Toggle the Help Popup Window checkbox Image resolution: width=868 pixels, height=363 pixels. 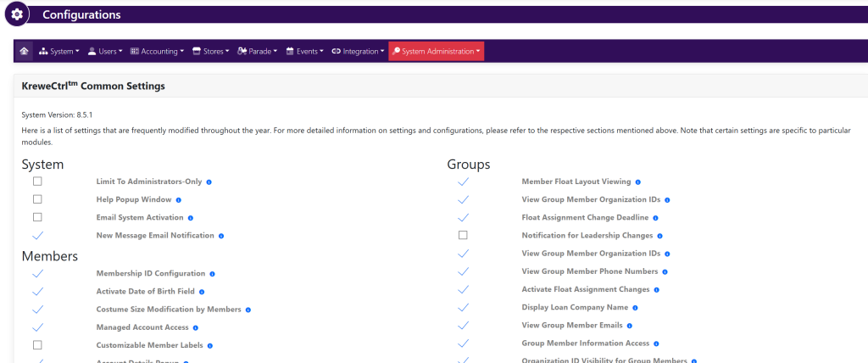[37, 199]
